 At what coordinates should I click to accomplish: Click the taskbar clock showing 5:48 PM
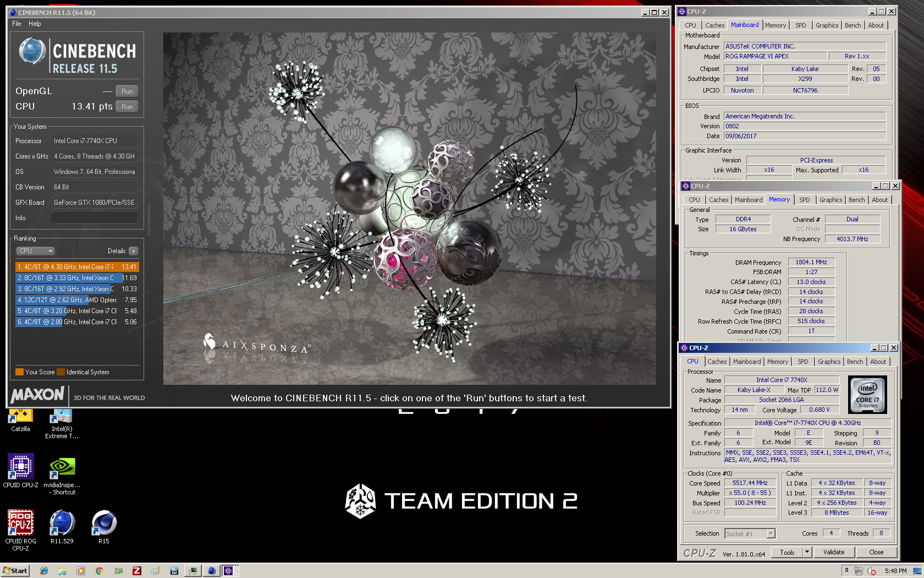pyautogui.click(x=895, y=571)
